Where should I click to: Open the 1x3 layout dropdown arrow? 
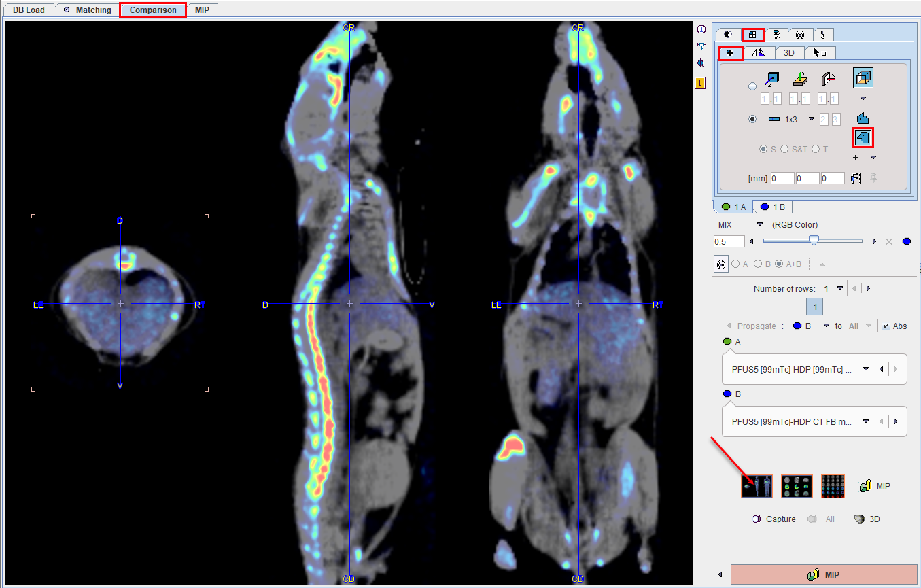[x=811, y=119]
